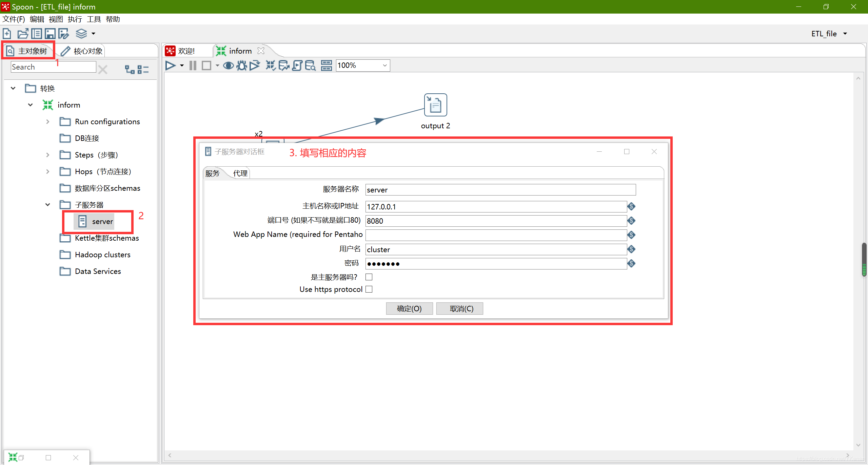Open the 编辑 menu
The image size is (868, 465).
37,19
